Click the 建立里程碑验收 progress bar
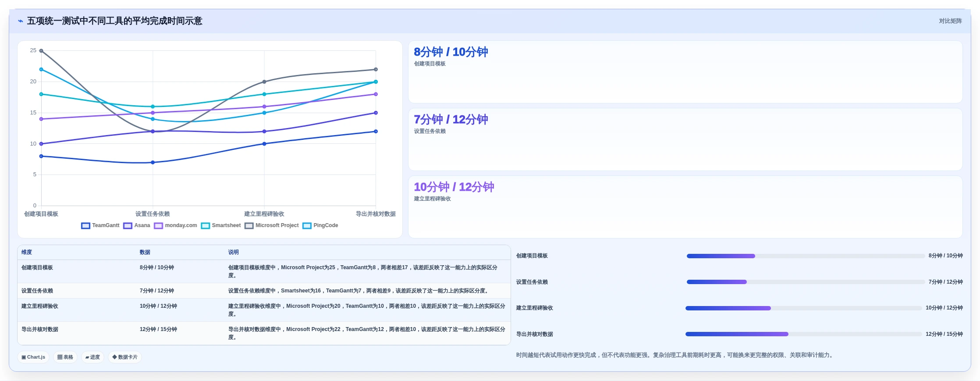This screenshot has height=381, width=980. 804,308
